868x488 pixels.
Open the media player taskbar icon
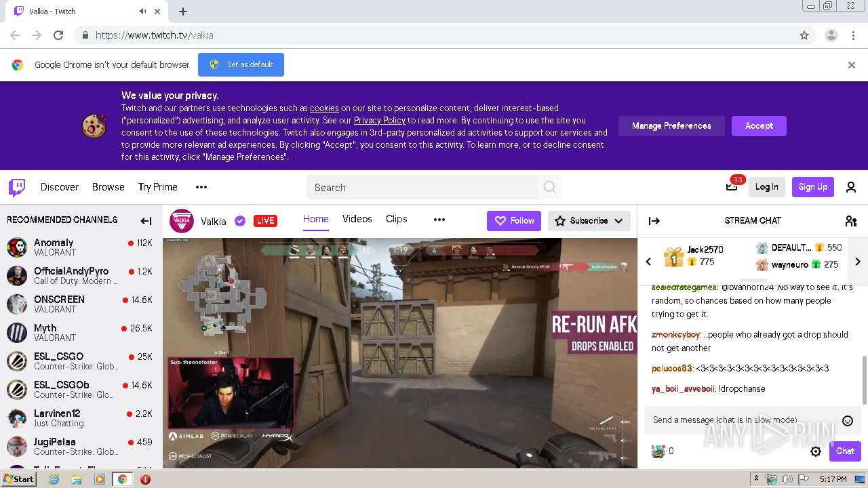coord(100,479)
